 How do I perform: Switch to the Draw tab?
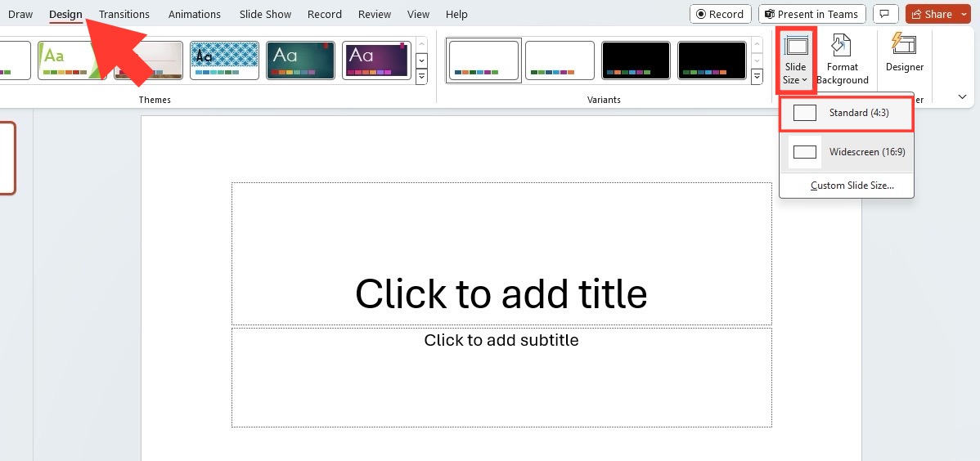20,14
